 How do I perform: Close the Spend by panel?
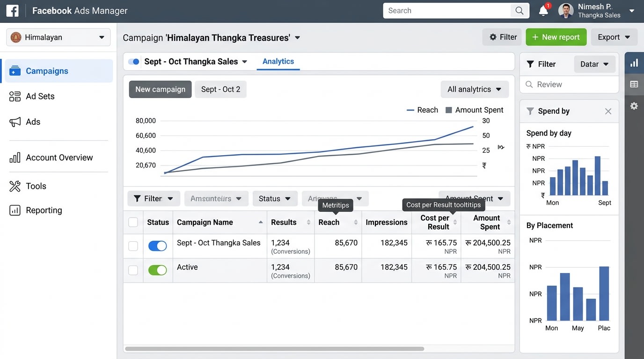coord(608,111)
